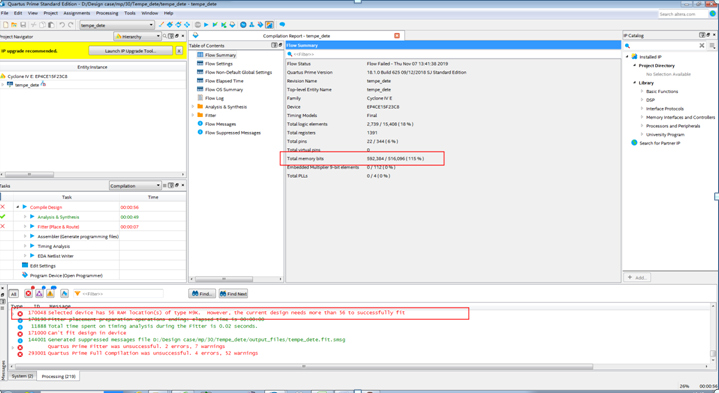The width and height of the screenshot is (719, 393).
Task: Click the messages panel horizontal scrollbar
Action: 303,366
